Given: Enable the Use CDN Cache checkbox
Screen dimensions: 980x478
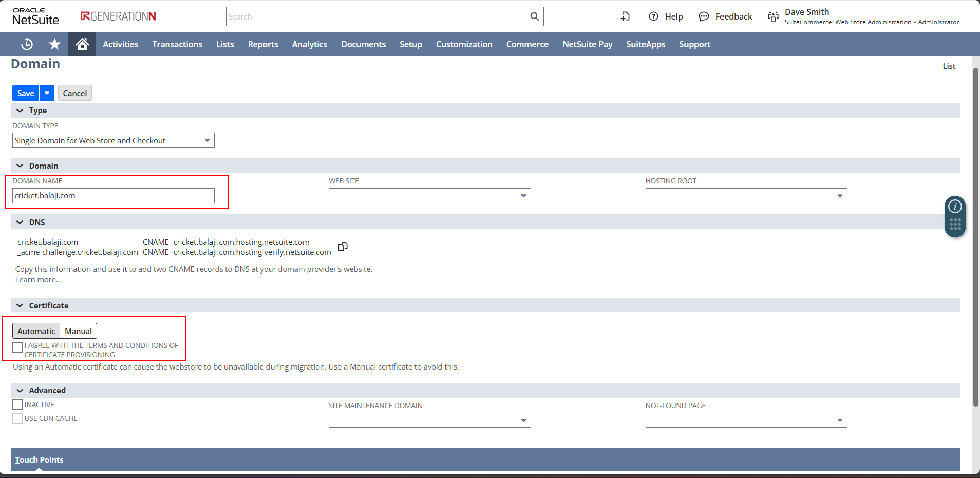Looking at the screenshot, I should pos(17,418).
